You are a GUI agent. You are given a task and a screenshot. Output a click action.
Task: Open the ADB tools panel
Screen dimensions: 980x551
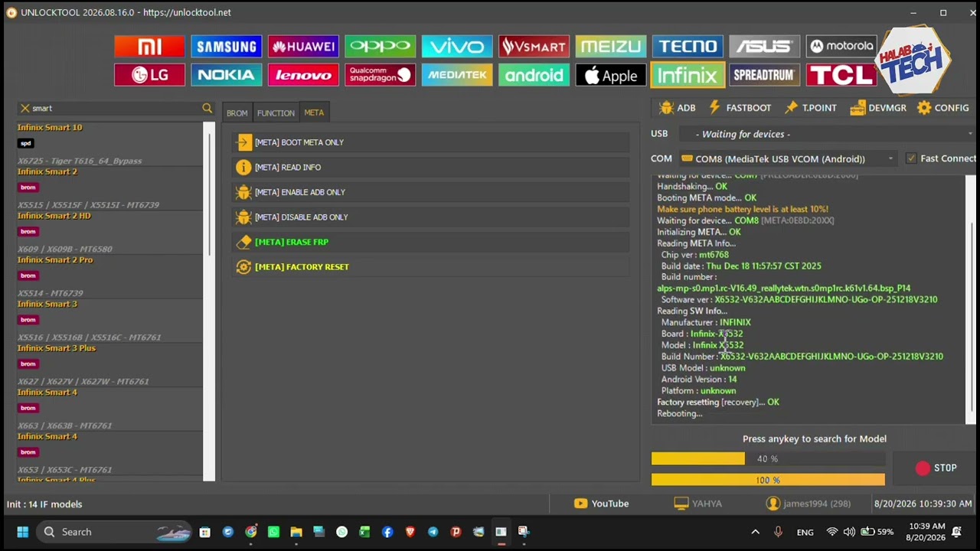pos(678,108)
